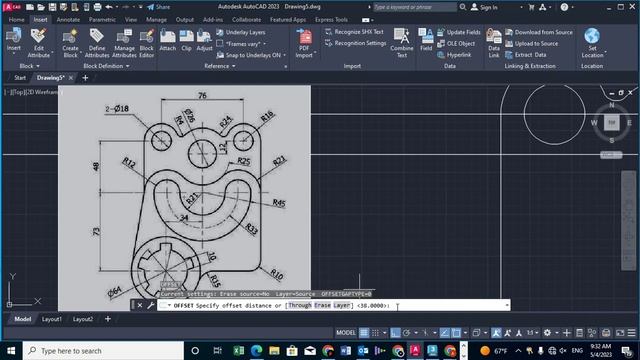Click the Attach reference tool
This screenshot has height=360, width=640.
pos(167,40)
